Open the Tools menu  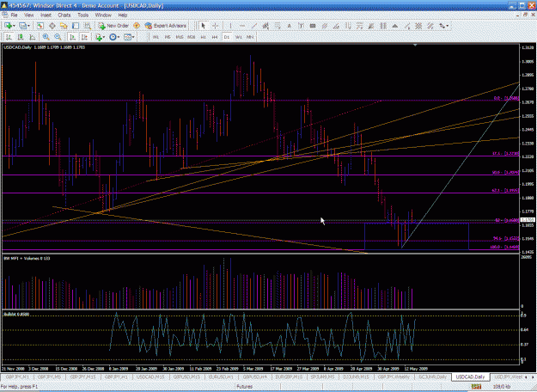tap(82, 15)
